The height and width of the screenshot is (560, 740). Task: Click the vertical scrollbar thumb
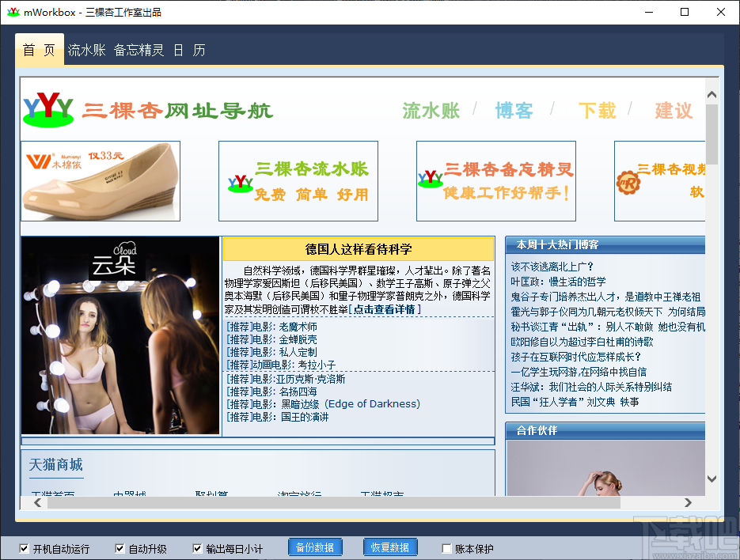tap(712, 134)
